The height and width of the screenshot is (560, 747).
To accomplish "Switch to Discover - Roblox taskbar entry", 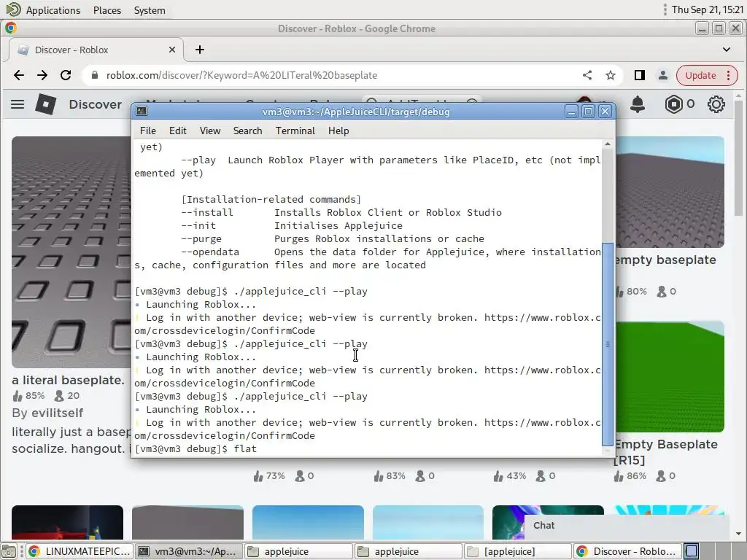I will click(627, 551).
